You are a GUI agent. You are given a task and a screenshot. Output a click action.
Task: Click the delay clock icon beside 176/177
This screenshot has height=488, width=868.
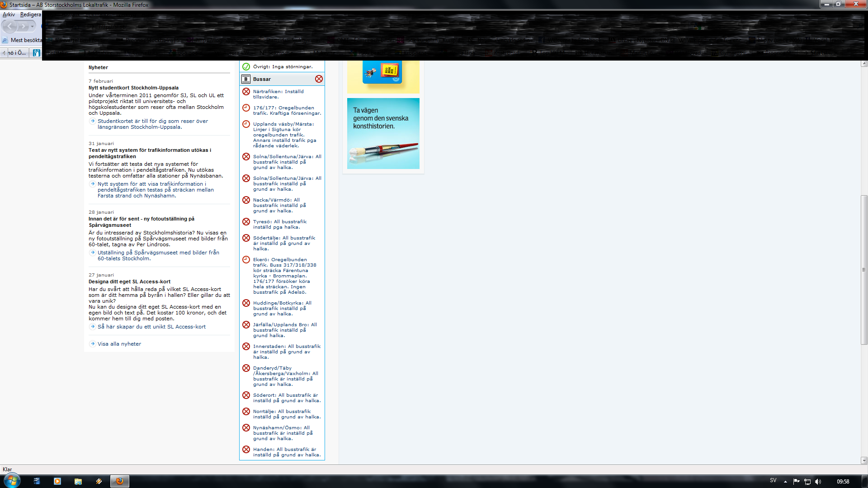(246, 108)
